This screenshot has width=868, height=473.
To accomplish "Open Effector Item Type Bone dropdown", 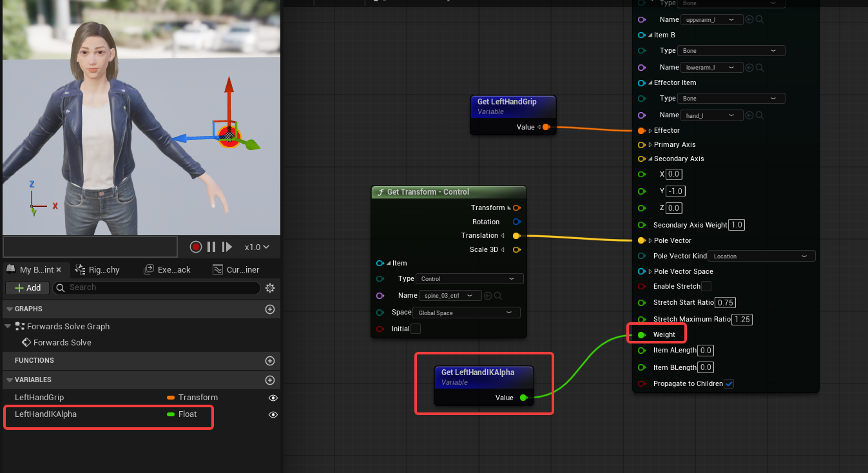I will 732,99.
